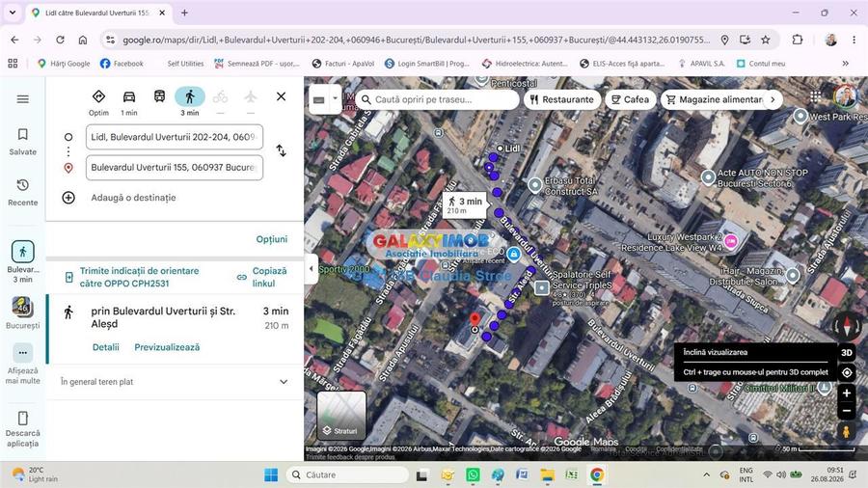Click the 3 min 210 m route label
868x488 pixels.
[x=465, y=204]
